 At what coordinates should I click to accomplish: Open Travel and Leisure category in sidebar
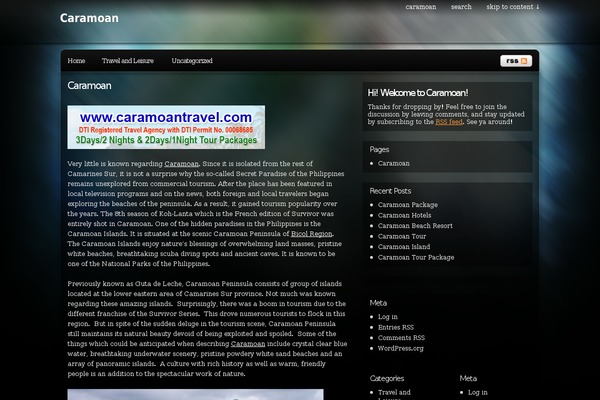[x=394, y=394]
